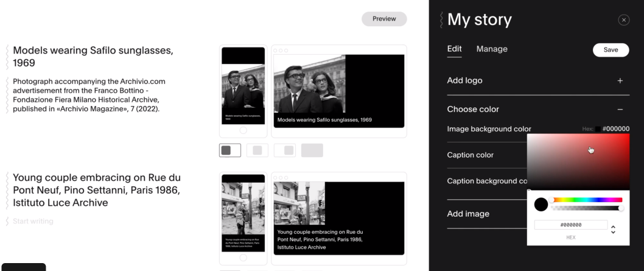This screenshot has width=644, height=271.
Task: Select third layout icon under Safilo sunglasses preview
Action: [285, 150]
